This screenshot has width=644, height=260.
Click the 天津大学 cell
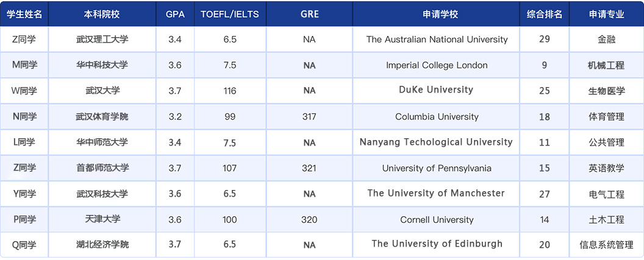tap(102, 219)
